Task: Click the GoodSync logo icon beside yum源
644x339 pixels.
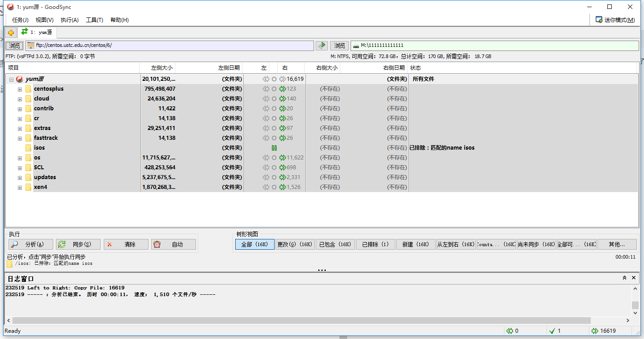Action: tap(20, 79)
